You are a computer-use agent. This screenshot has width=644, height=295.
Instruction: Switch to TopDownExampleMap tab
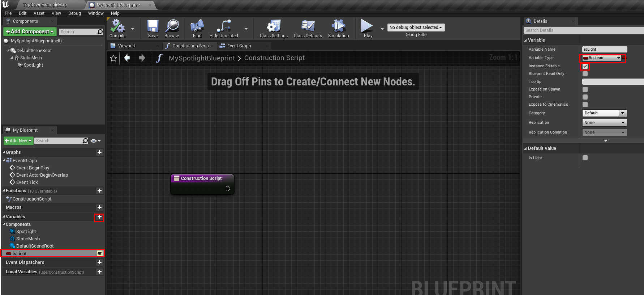click(x=44, y=5)
